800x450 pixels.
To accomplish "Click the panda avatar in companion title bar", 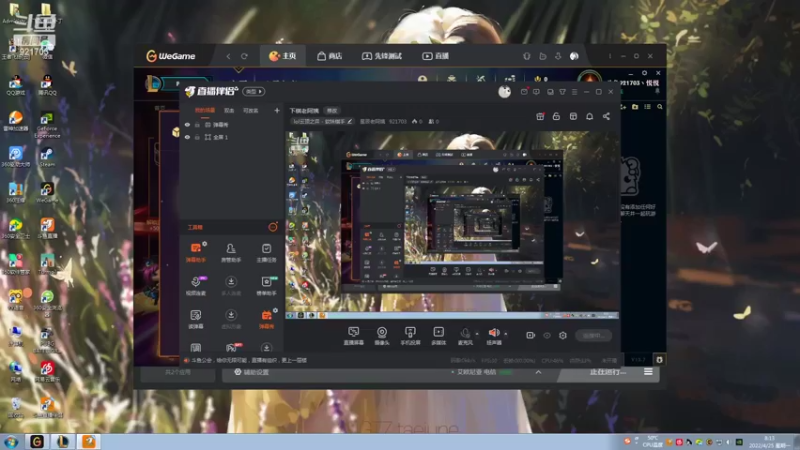I will pyautogui.click(x=504, y=91).
